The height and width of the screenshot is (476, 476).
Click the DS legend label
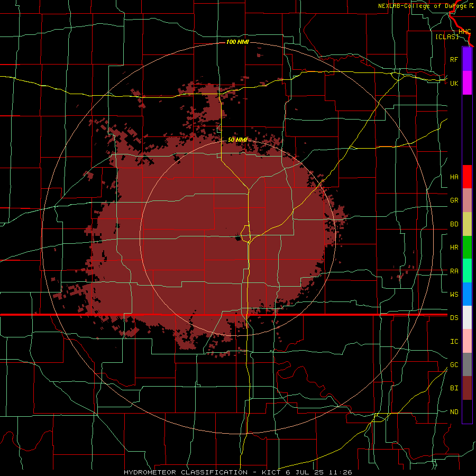coord(454,318)
